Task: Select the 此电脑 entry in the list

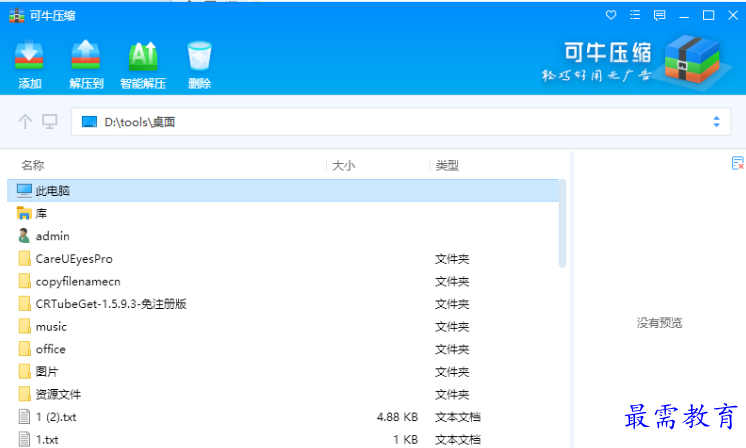Action: click(53, 190)
